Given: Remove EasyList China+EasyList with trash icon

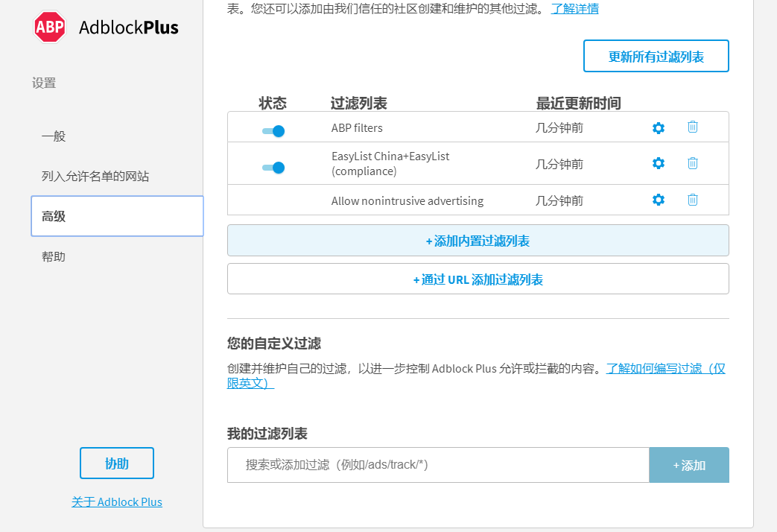Looking at the screenshot, I should [692, 163].
